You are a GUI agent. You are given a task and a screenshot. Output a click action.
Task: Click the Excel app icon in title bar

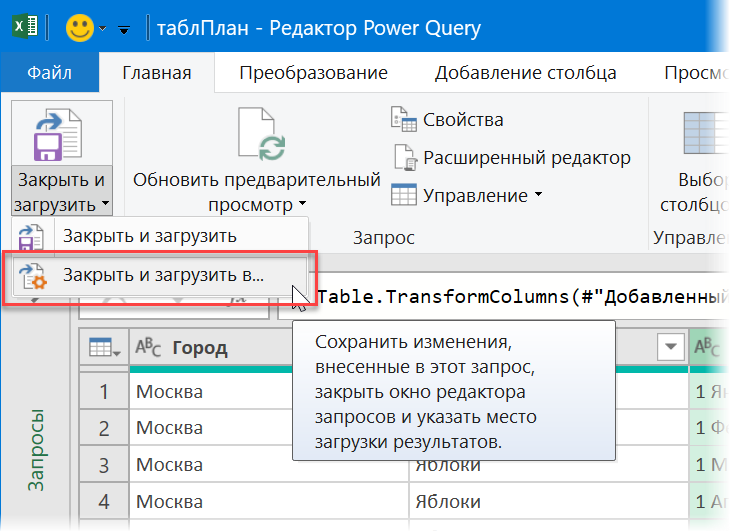coord(25,27)
